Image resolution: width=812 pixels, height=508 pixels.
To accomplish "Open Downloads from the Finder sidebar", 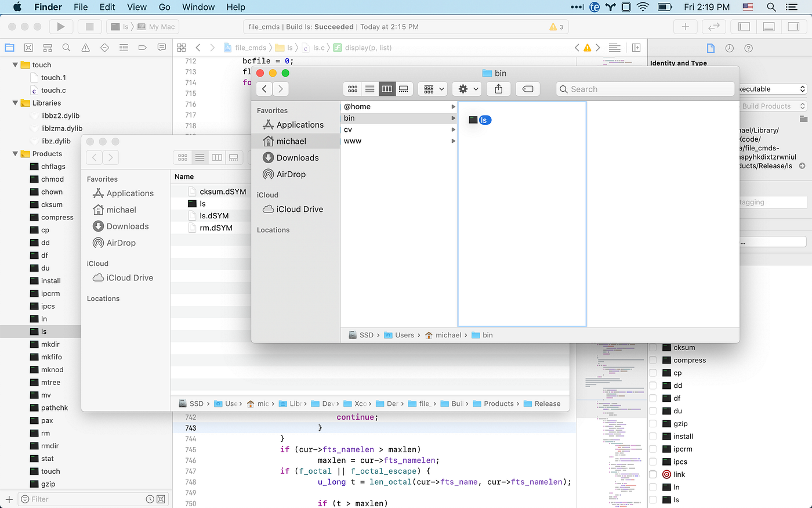I will click(x=296, y=157).
